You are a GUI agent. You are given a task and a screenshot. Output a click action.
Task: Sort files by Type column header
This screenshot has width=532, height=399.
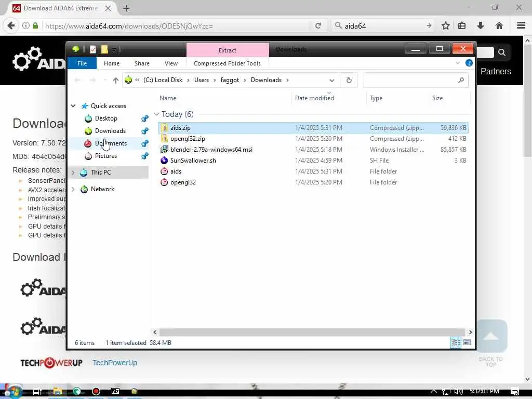376,98
